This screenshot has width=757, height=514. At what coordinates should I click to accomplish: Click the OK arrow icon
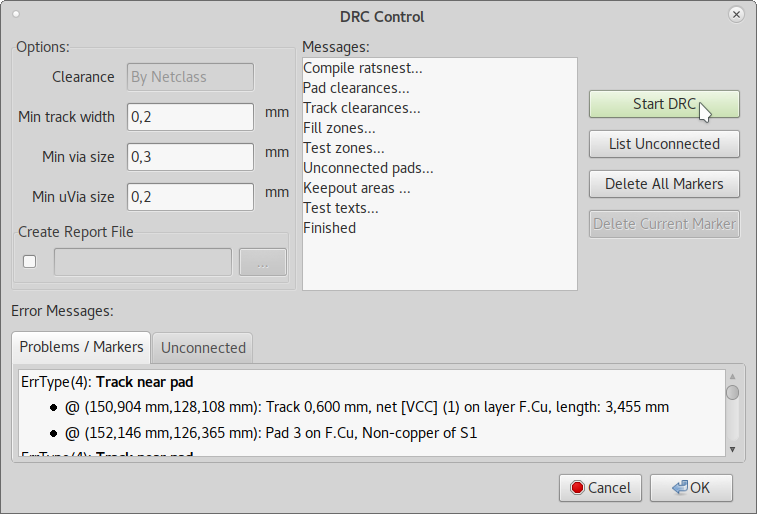tap(679, 488)
